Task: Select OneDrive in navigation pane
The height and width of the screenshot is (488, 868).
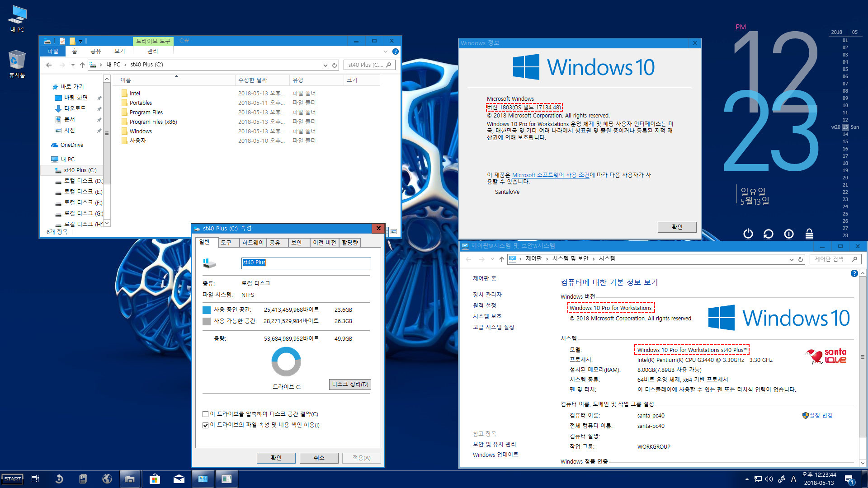Action: coord(72,145)
